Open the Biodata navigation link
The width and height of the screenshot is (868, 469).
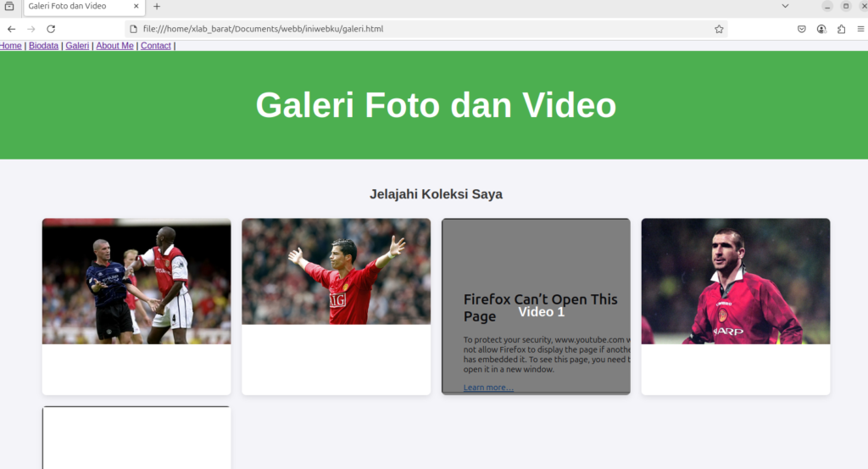[43, 46]
